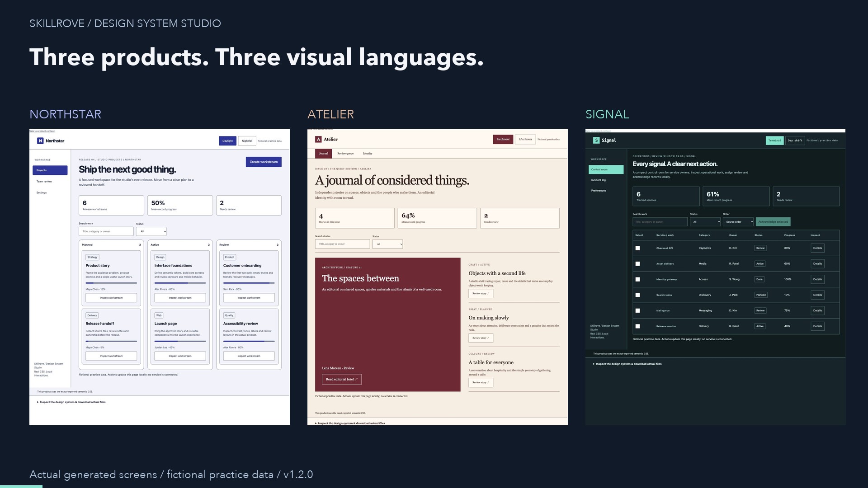Click the Northstar N logo icon
Screen dimensions: 868x488
coord(40,141)
